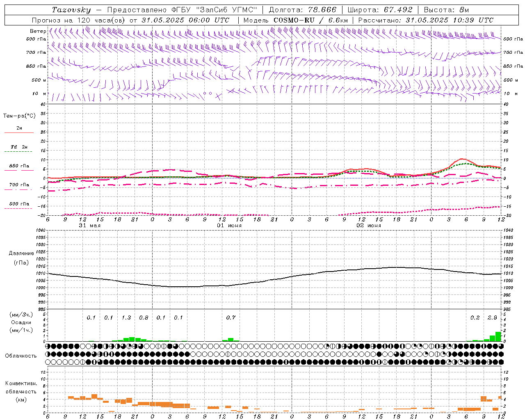This screenshot has height=420, width=525.
Task: Click the "Td 2м" dew point legend entry
Action: click(x=19, y=147)
